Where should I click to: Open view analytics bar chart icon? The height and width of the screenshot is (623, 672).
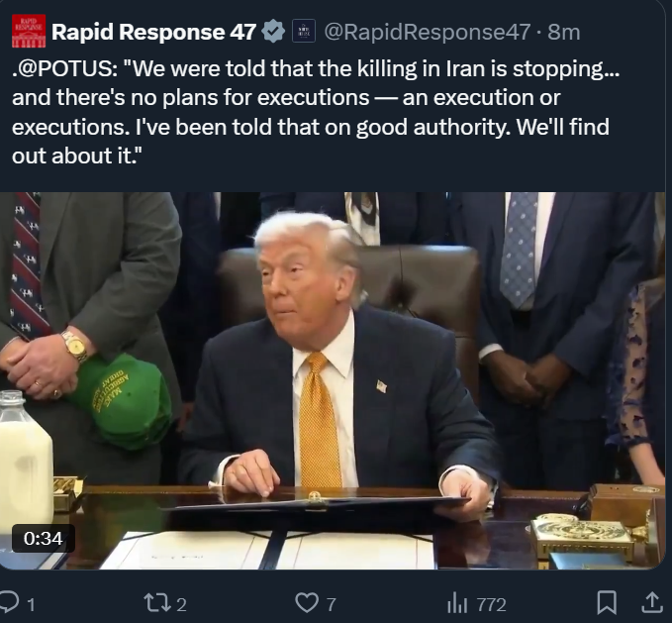click(x=456, y=603)
